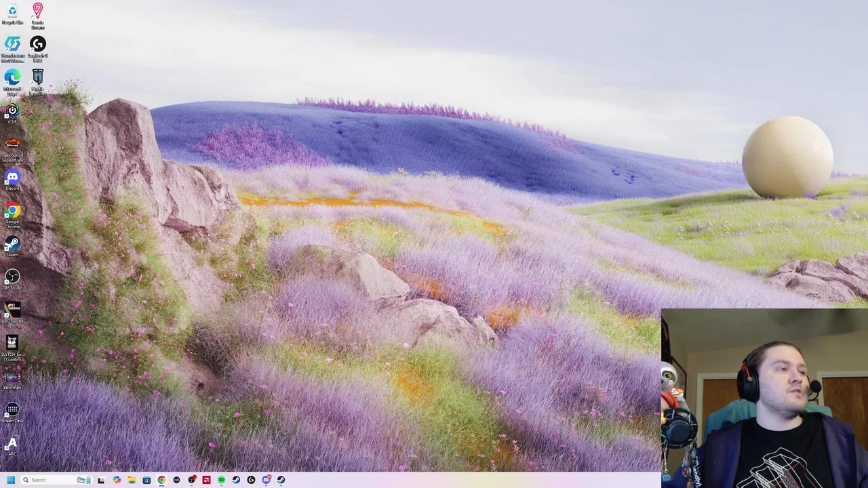The image size is (868, 488).
Task: Open AMD Software from the taskbar
Action: [x=206, y=480]
